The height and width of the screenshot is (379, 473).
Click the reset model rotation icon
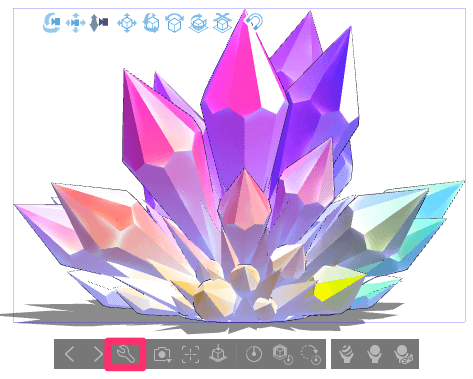[311, 354]
